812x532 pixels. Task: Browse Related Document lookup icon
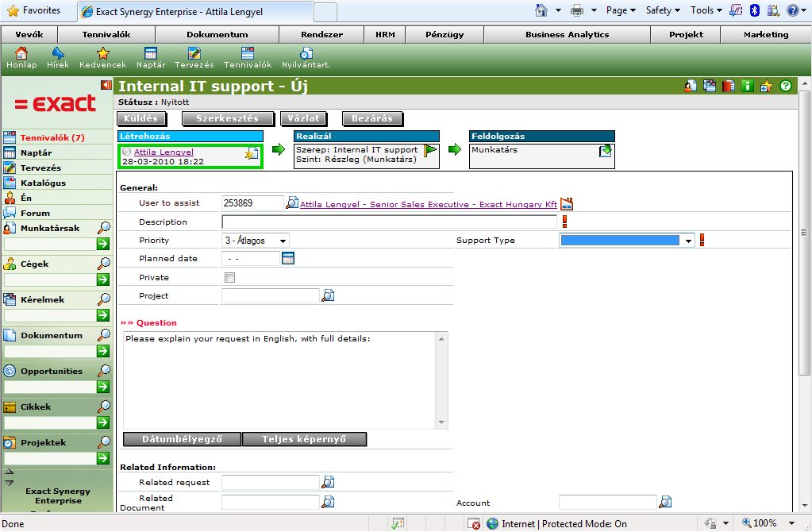click(328, 502)
